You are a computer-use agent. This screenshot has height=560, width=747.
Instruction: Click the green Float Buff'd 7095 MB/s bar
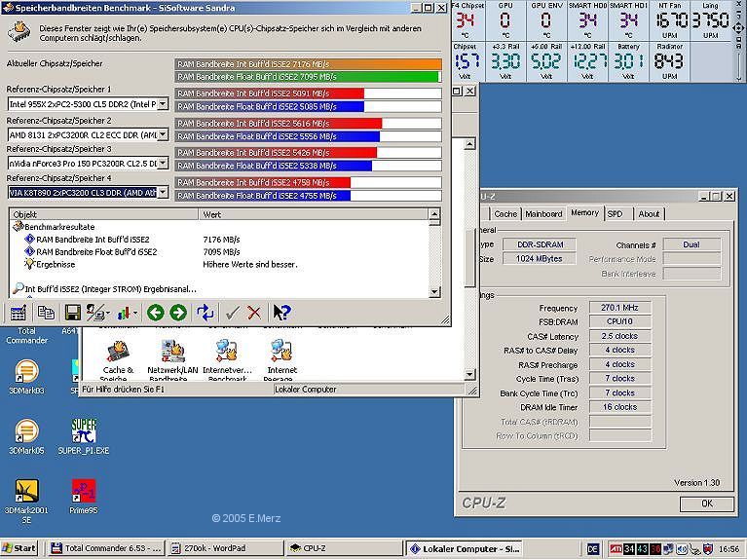pyautogui.click(x=307, y=77)
